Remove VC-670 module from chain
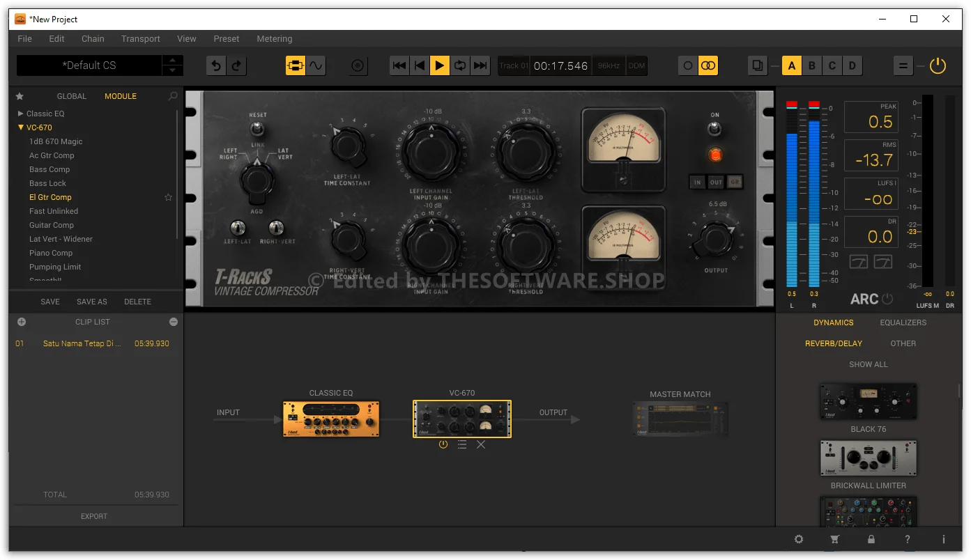Screen dimensions: 971x560 [481, 444]
